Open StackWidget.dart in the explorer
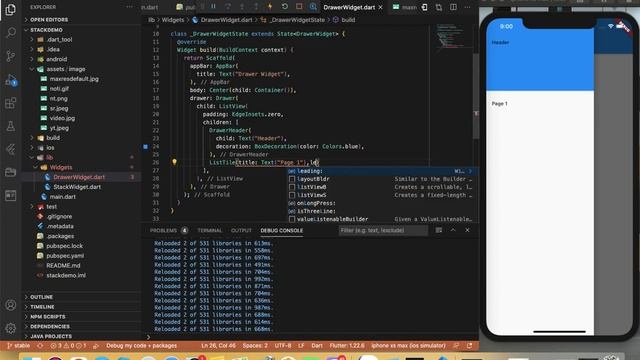 point(77,187)
